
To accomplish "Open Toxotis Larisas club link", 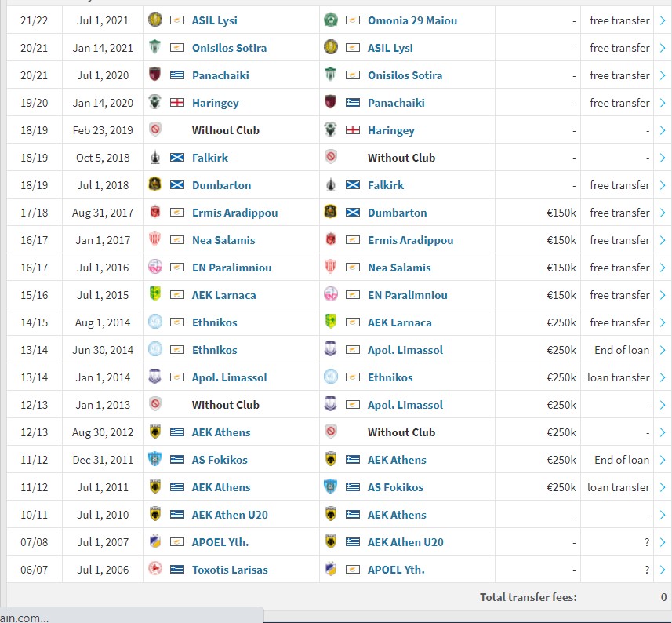I will pos(230,570).
